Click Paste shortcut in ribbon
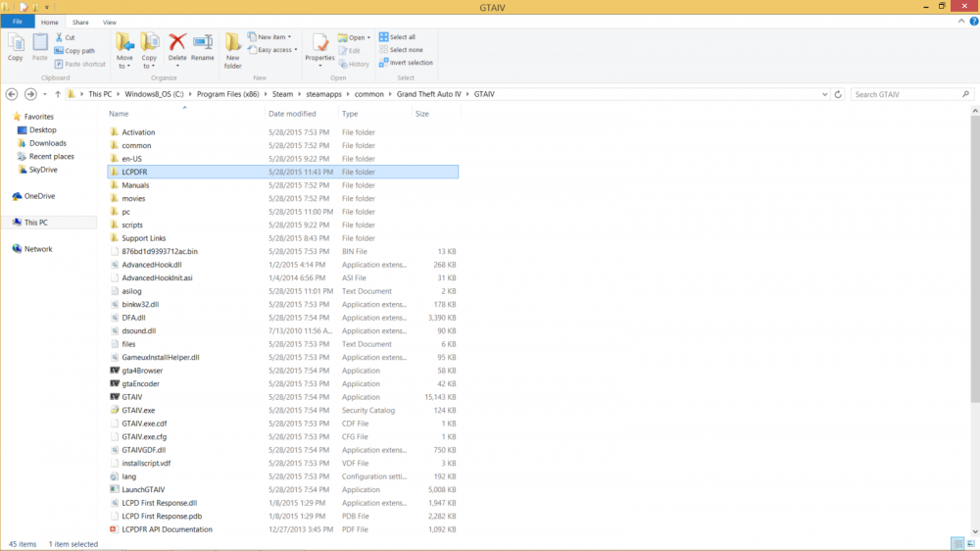Viewport: 980px width, 551px height. tap(79, 64)
